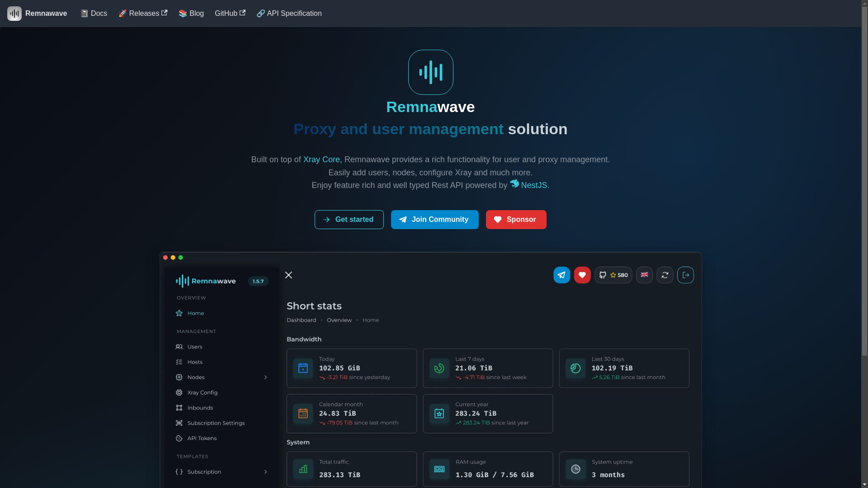Click the Get started button
868x488 pixels.
tap(349, 220)
